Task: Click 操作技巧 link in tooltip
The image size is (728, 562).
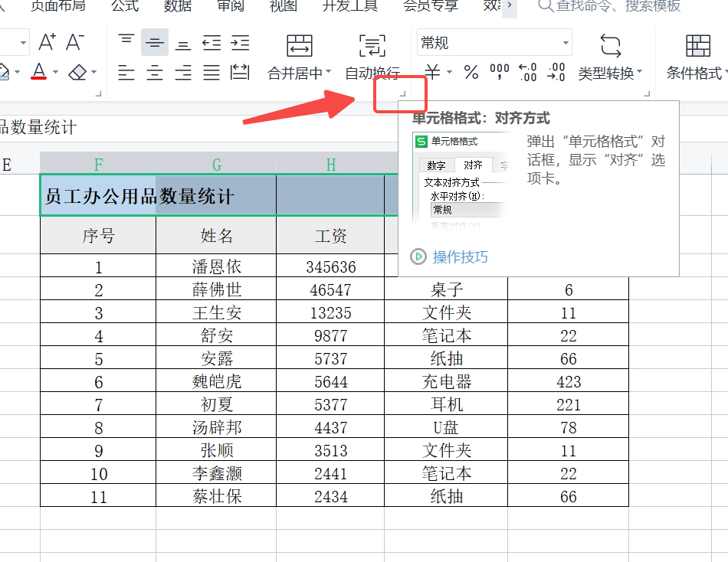Action: coord(460,256)
